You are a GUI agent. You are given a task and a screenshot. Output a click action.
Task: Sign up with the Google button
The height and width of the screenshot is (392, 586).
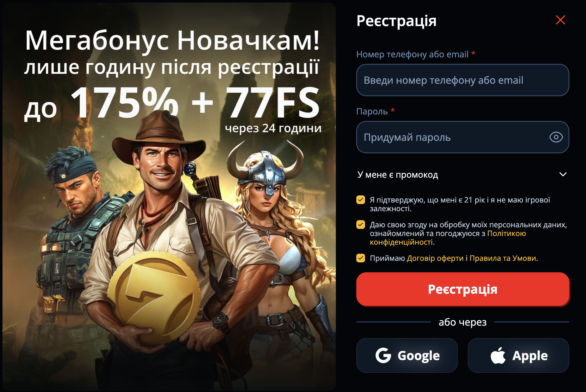(407, 355)
